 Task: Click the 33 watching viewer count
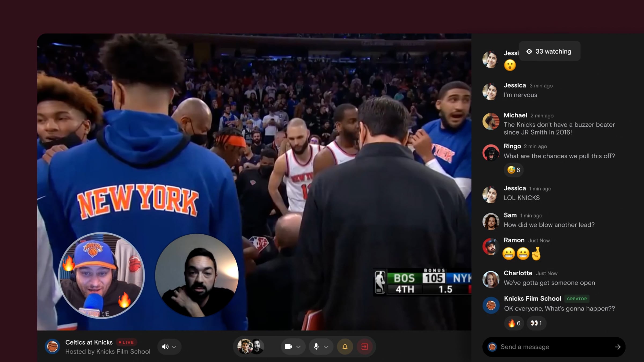click(550, 51)
